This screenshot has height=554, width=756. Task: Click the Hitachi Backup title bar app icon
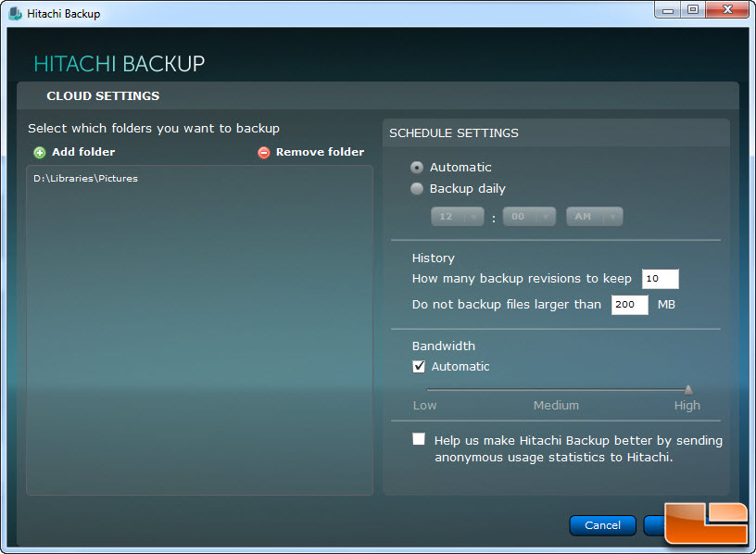15,14
